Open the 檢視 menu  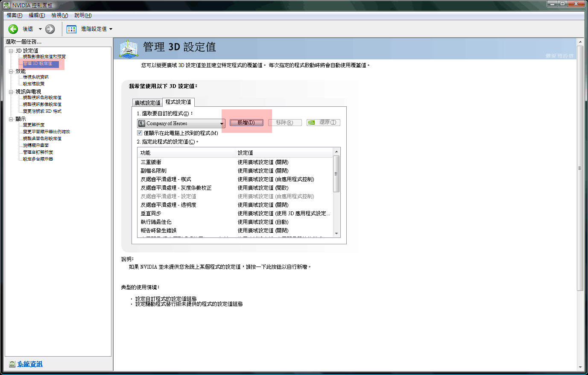(60, 15)
